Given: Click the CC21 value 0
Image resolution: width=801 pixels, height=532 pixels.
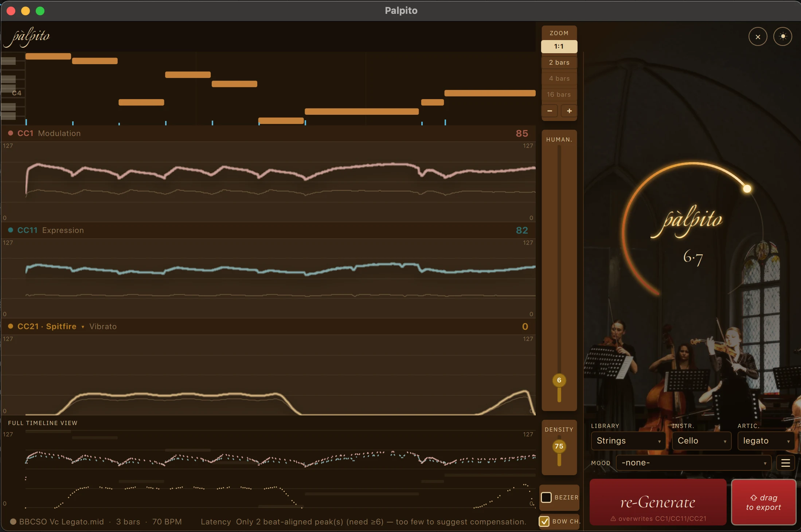Looking at the screenshot, I should [525, 326].
